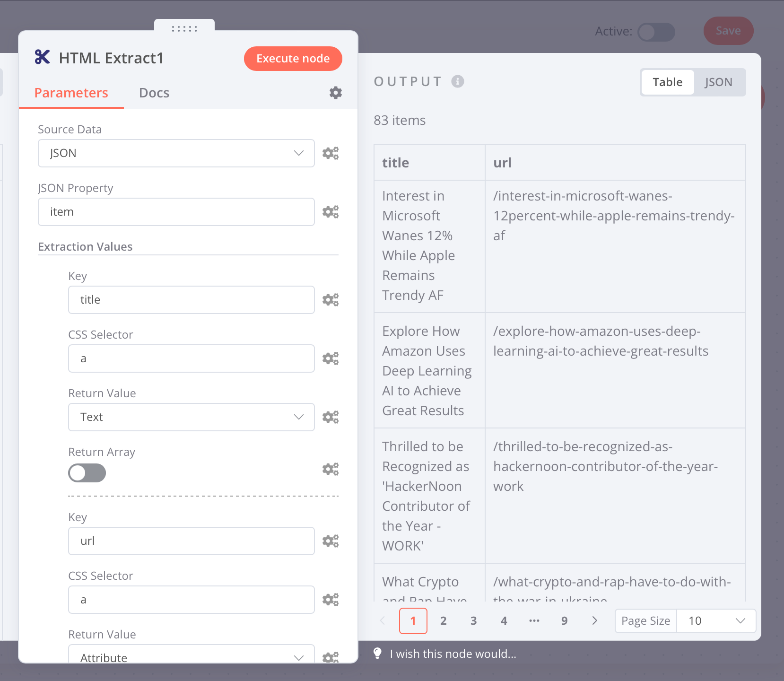784x681 pixels.
Task: Enable the Return Array toggle
Action: (x=87, y=473)
